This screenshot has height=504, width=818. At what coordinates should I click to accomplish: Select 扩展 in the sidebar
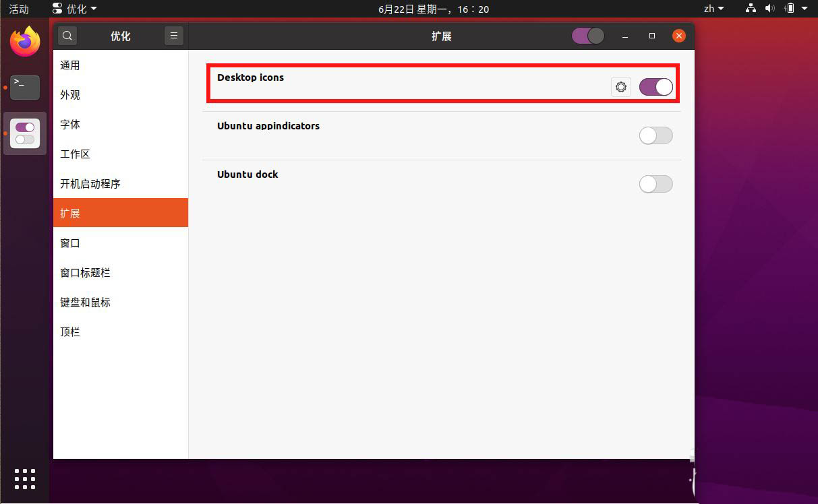click(x=121, y=213)
